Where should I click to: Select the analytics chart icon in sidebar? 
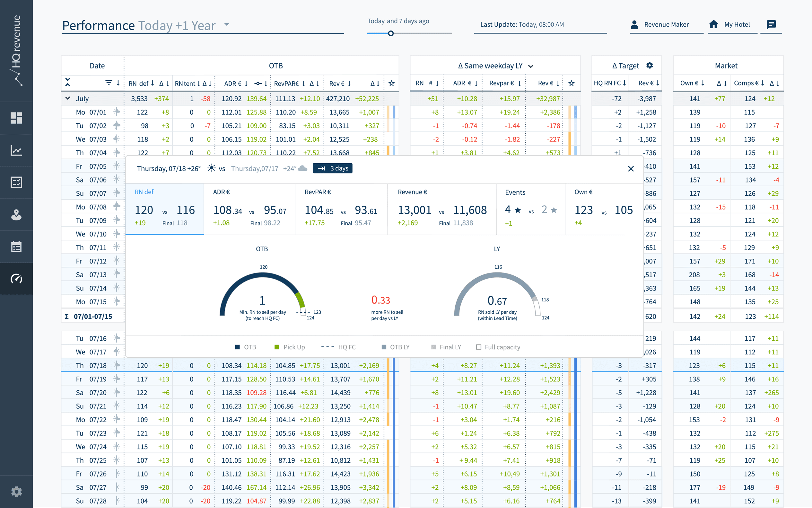point(16,150)
